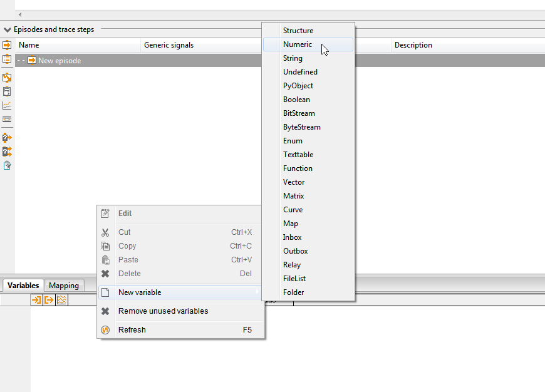Choose BitStream variable type
The height and width of the screenshot is (392, 545).
[308, 113]
